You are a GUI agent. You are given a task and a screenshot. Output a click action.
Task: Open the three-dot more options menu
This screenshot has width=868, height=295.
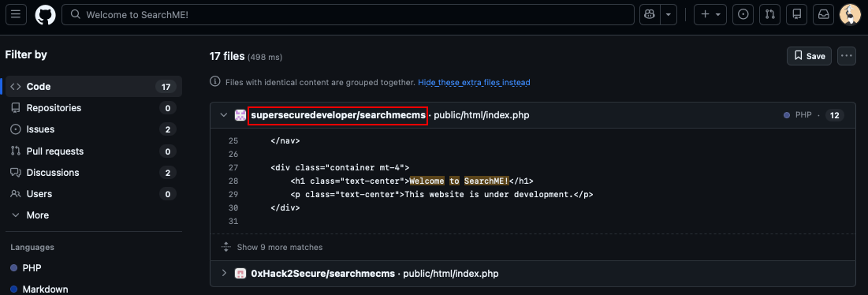point(846,56)
